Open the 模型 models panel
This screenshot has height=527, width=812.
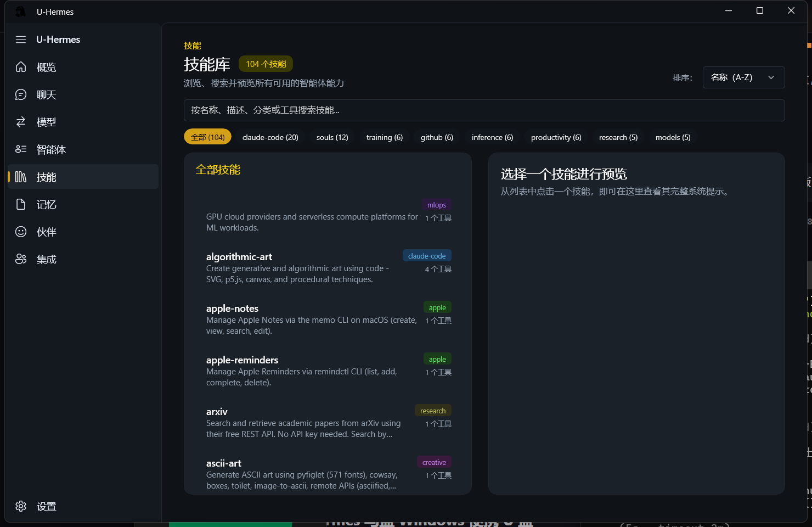coord(46,122)
